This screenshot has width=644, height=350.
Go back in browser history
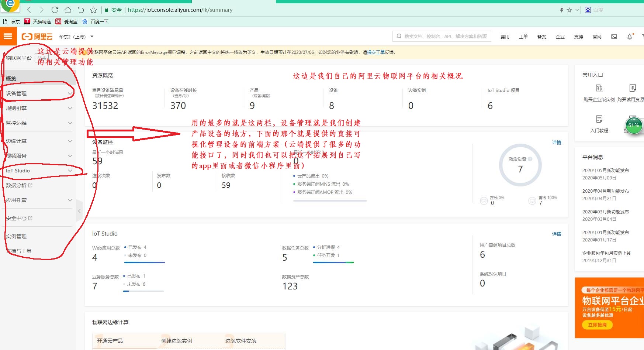point(29,10)
